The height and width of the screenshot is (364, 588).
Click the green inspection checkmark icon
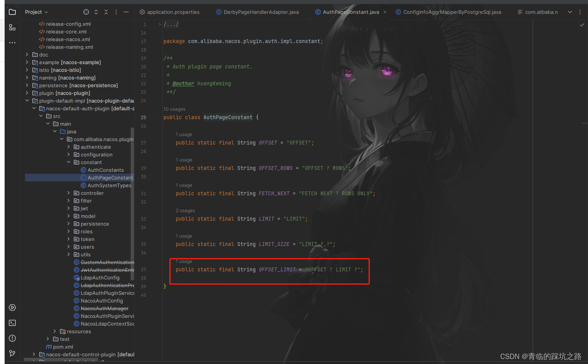(582, 25)
